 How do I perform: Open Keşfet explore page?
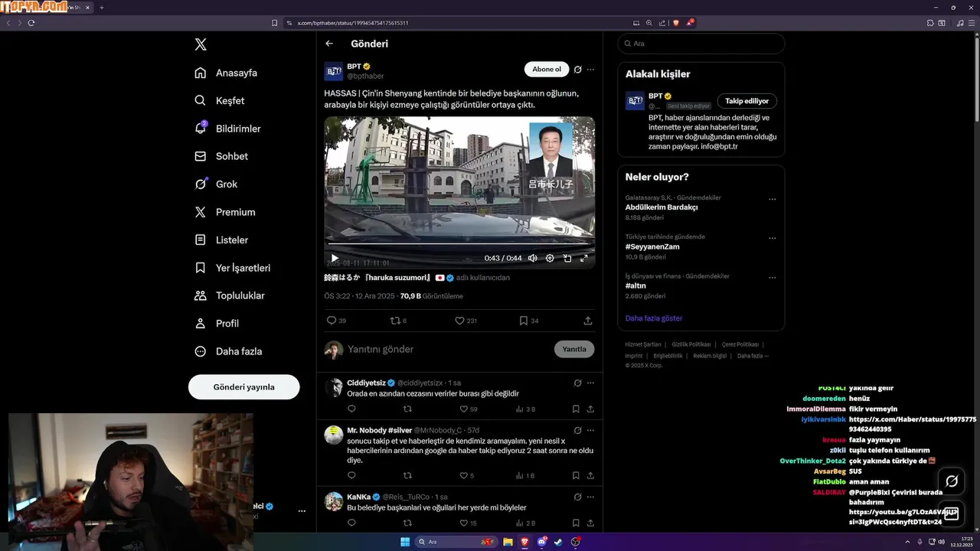pyautogui.click(x=220, y=100)
